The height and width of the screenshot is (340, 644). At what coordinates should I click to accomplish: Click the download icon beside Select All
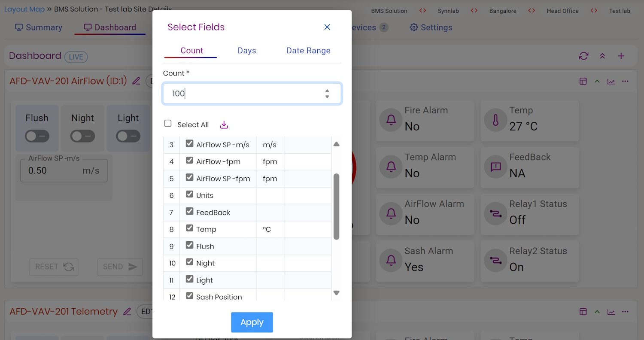point(224,125)
